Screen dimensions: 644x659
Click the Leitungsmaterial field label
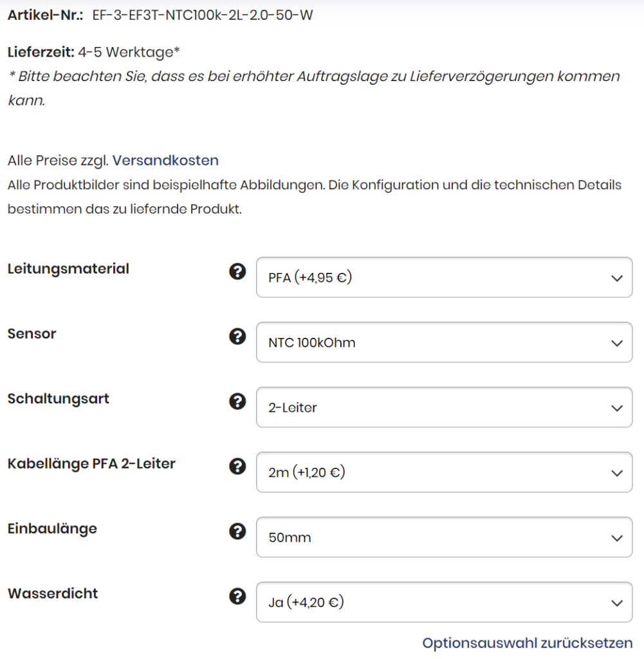pos(68,269)
